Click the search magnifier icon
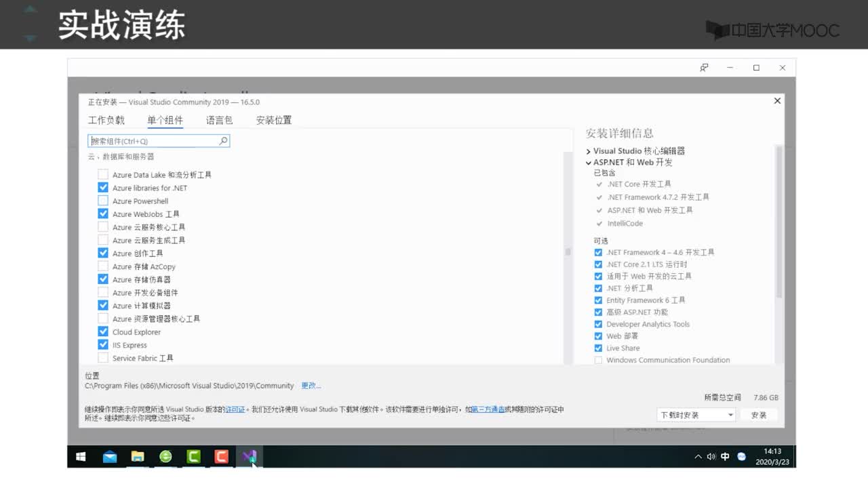868x488 pixels. pyautogui.click(x=223, y=141)
